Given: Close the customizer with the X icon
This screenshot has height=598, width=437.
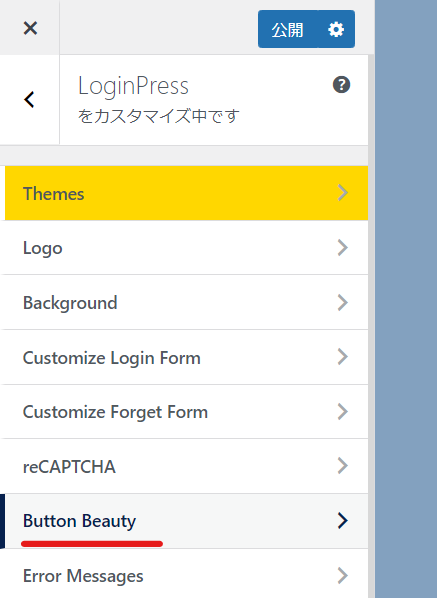Looking at the screenshot, I should tap(30, 28).
